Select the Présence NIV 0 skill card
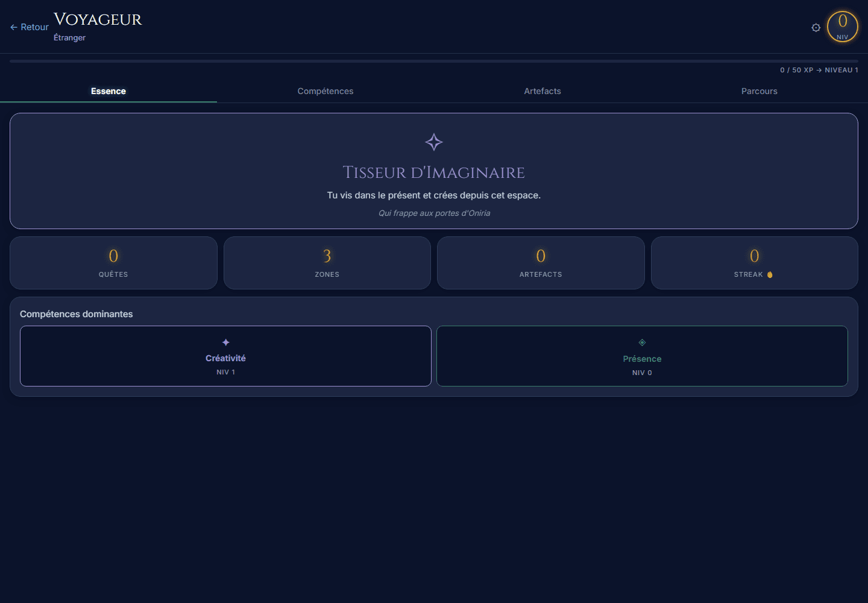 click(642, 356)
